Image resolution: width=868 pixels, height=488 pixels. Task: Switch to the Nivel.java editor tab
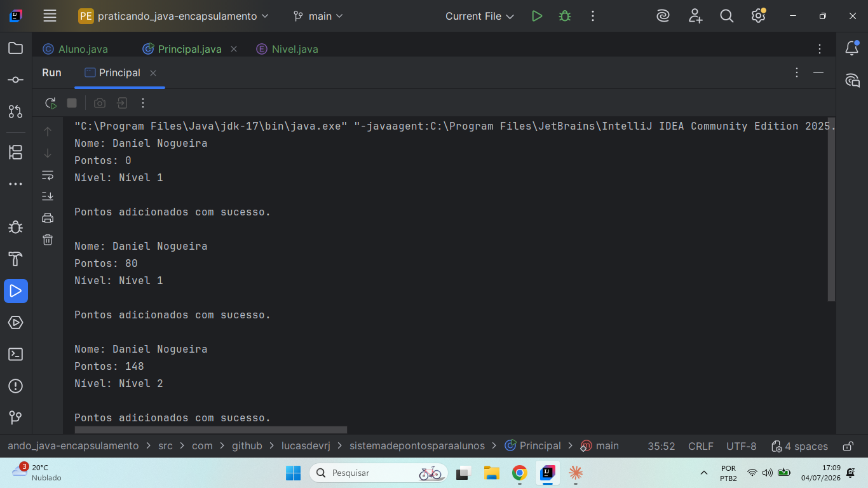tap(287, 49)
